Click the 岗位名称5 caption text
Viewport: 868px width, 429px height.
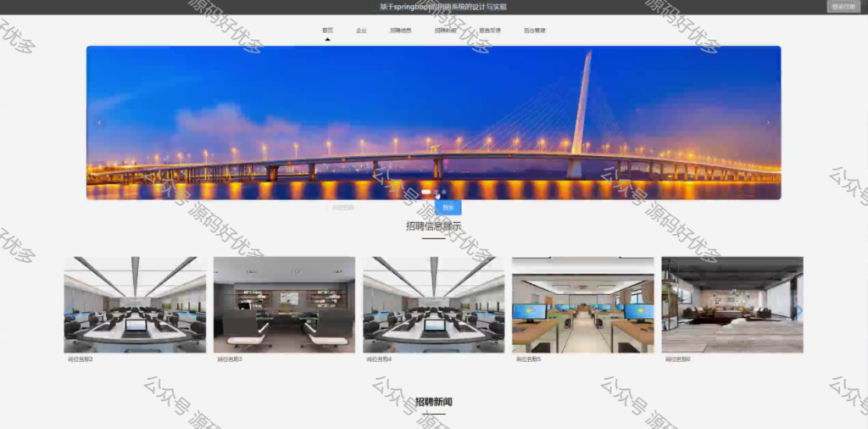click(x=528, y=359)
